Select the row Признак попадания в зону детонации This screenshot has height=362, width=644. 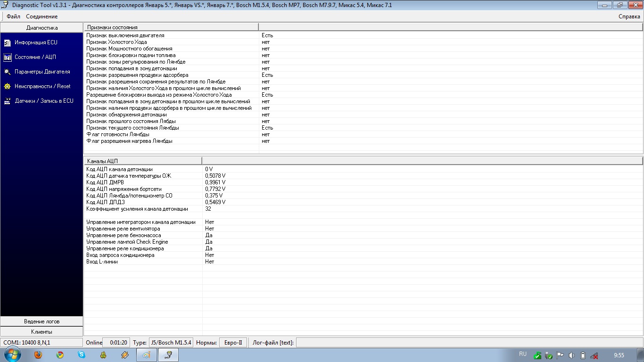(363, 68)
